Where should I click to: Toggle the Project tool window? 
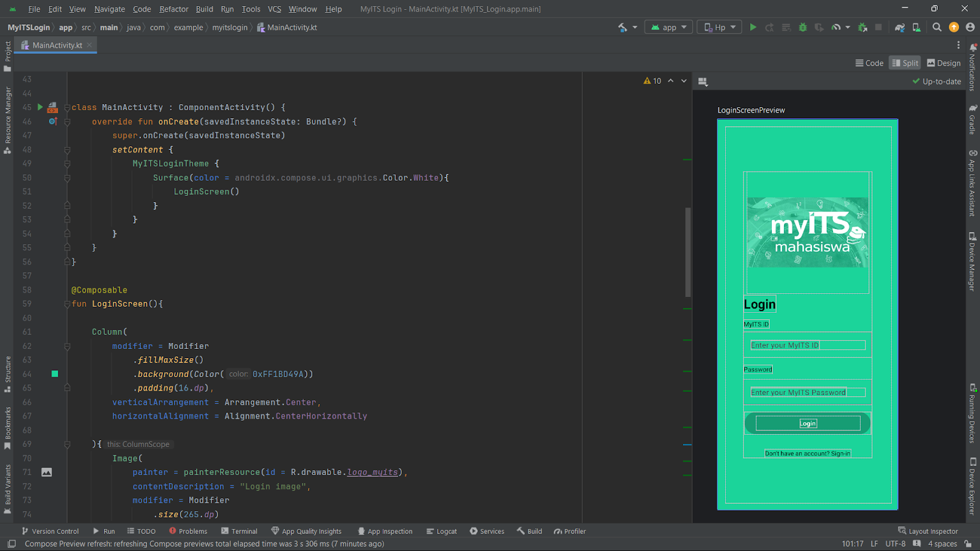(7, 56)
